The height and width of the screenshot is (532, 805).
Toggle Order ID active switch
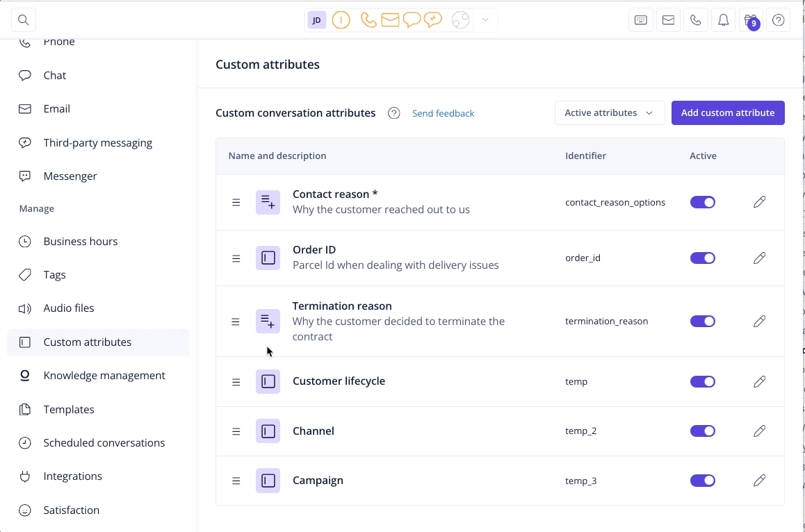tap(702, 258)
